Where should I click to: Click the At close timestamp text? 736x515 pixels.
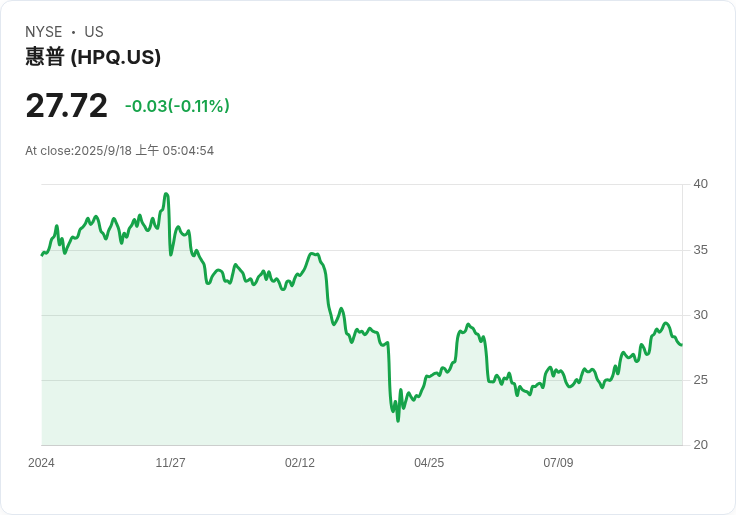(119, 151)
